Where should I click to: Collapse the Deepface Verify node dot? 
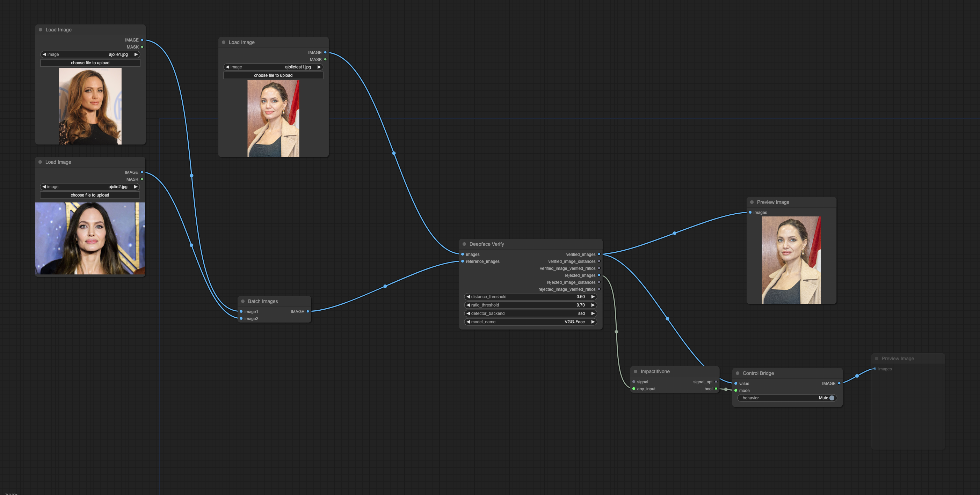pyautogui.click(x=464, y=244)
